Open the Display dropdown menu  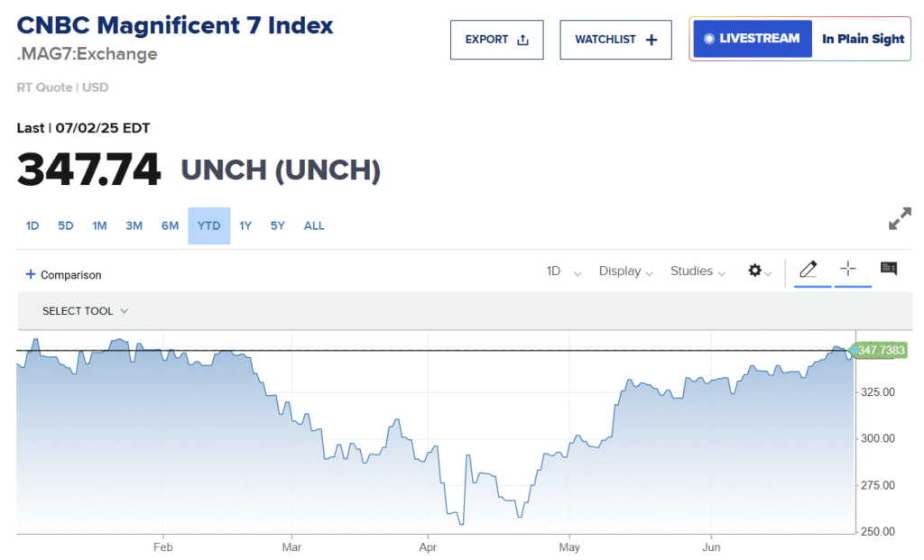625,271
